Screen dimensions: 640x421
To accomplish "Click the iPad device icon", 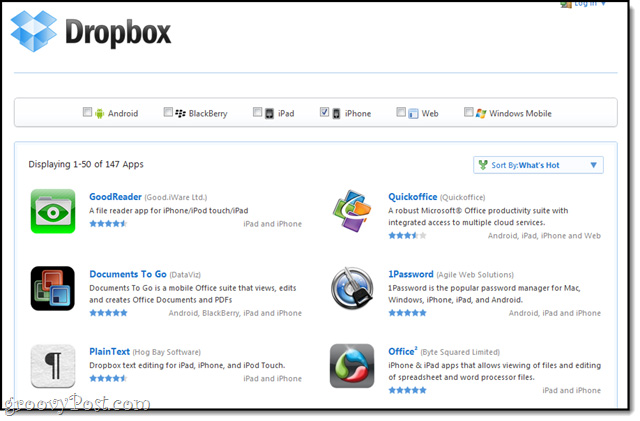I will point(269,114).
